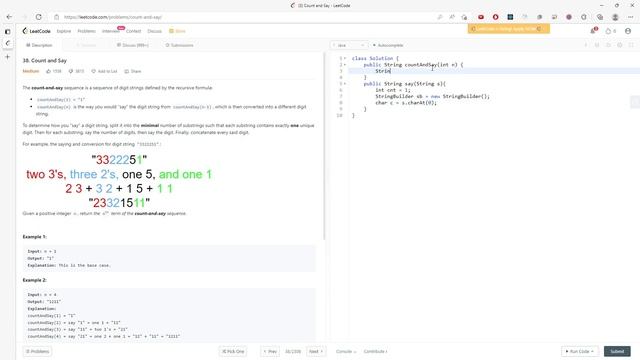The image size is (640, 360).
Task: Open Problems in LeetCode navbar
Action: click(87, 31)
